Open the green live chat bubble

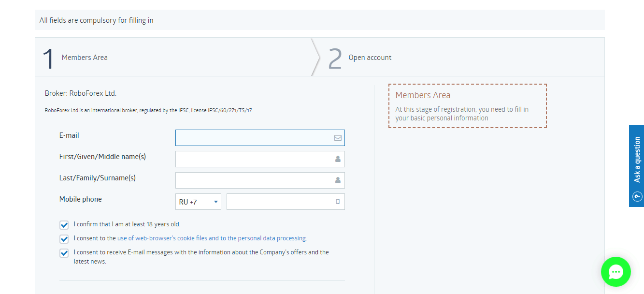[615, 272]
